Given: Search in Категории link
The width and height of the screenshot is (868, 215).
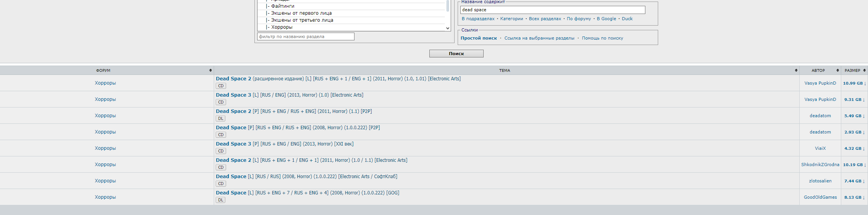Looking at the screenshot, I should click(512, 19).
